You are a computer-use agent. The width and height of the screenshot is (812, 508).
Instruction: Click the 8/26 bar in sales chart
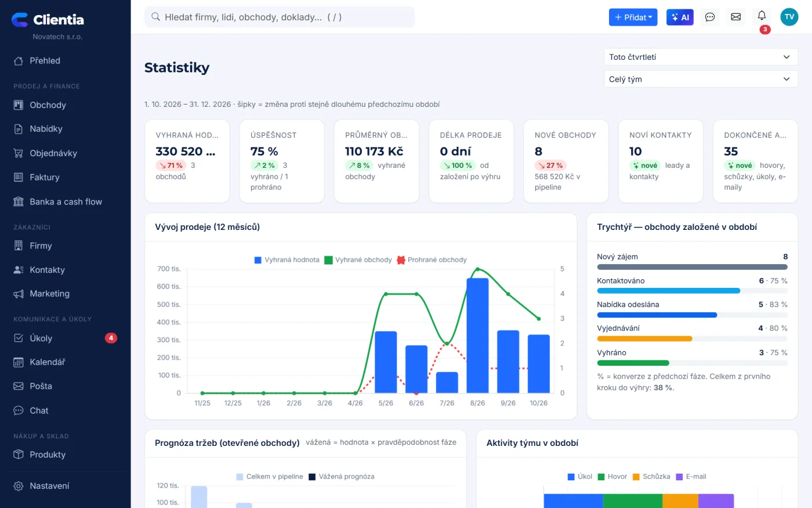coord(477,336)
